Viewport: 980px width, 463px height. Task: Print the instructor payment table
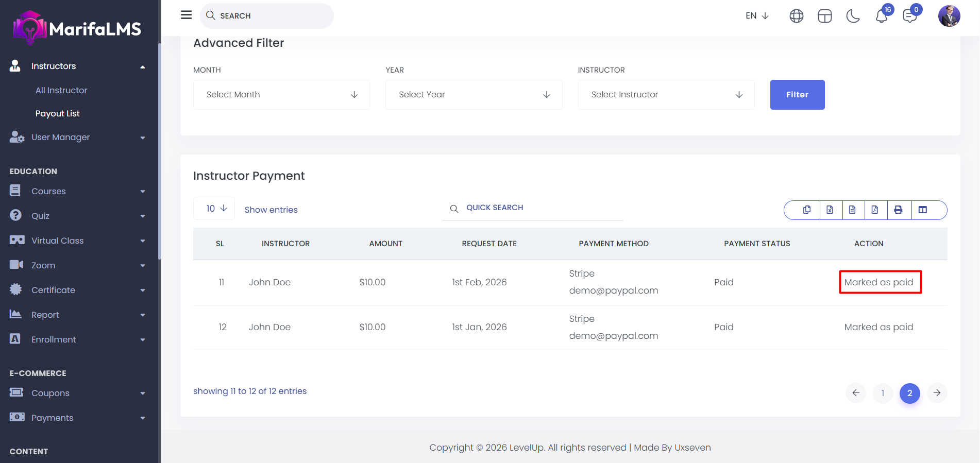point(898,210)
